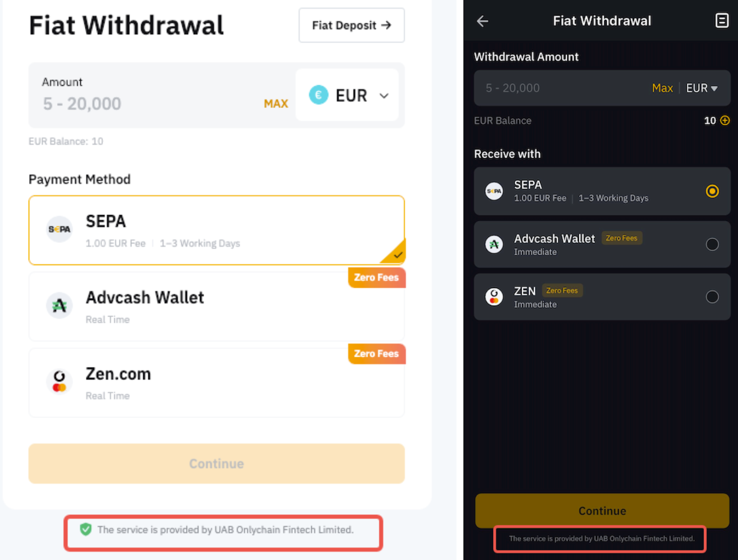This screenshot has height=560, width=738.
Task: Click the green shield verification icon
Action: click(x=86, y=530)
